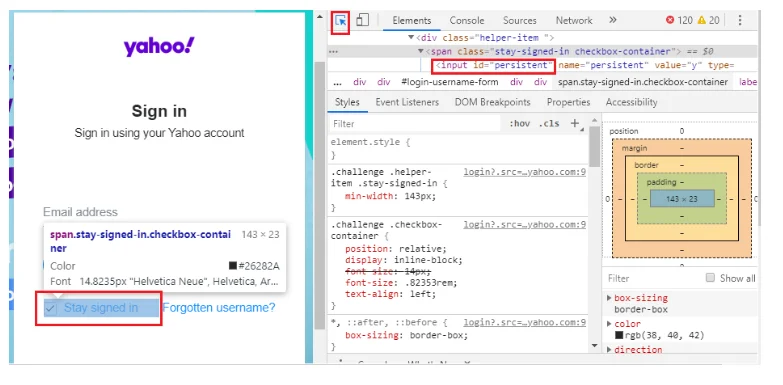The height and width of the screenshot is (385, 783).
Task: Click the 143 × 23 content box
Action: tap(682, 199)
